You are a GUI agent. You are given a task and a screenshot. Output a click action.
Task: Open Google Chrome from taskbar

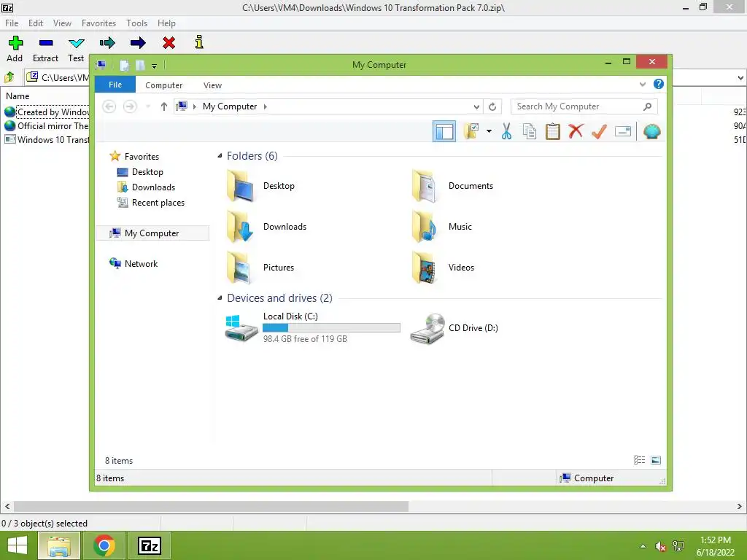[x=104, y=545]
